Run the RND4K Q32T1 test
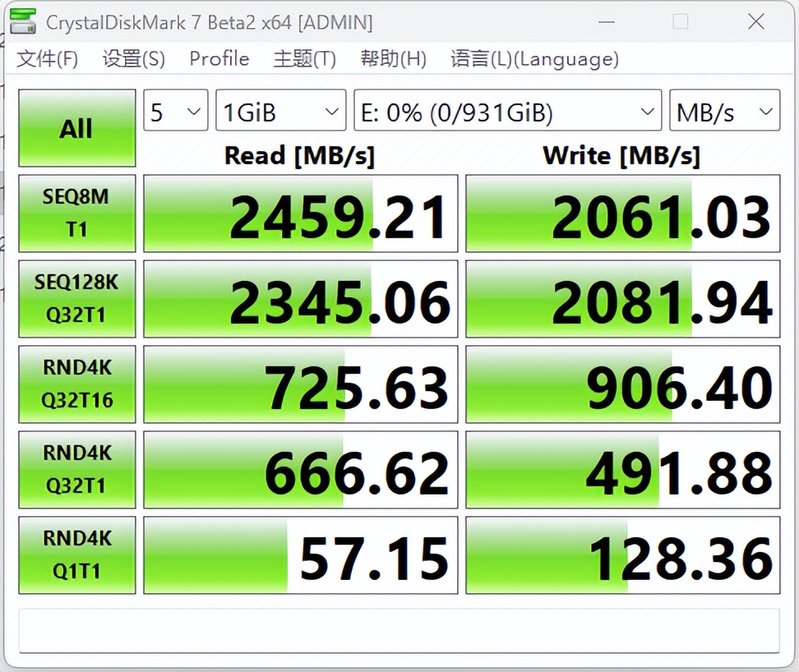The height and width of the screenshot is (672, 799). [77, 469]
